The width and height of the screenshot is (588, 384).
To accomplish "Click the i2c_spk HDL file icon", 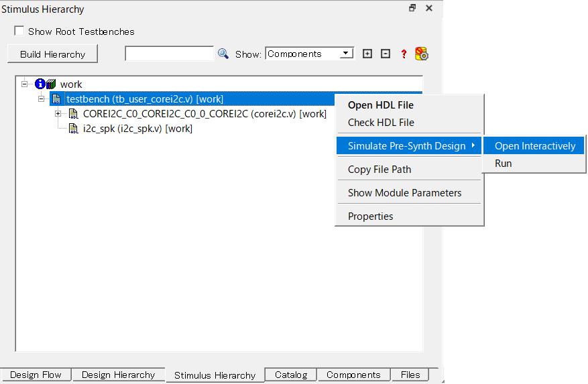I will point(73,129).
